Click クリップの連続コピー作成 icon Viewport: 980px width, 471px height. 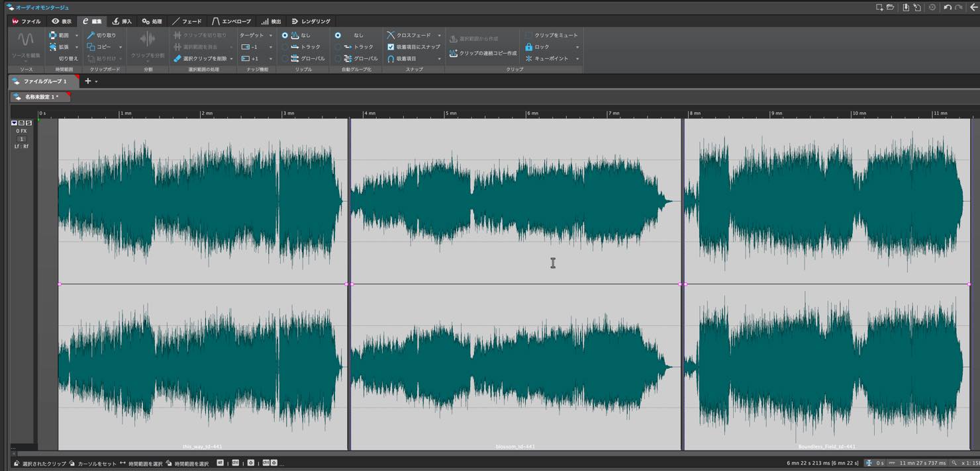coord(454,53)
